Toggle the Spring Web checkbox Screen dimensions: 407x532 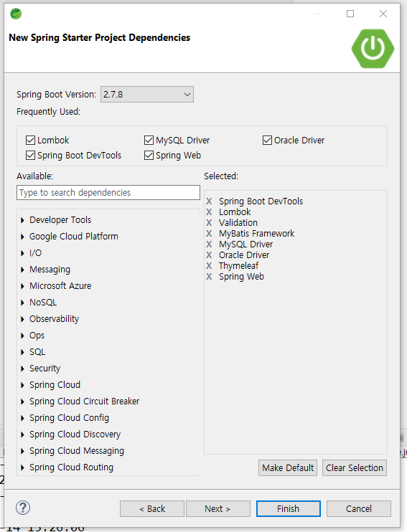[149, 156]
